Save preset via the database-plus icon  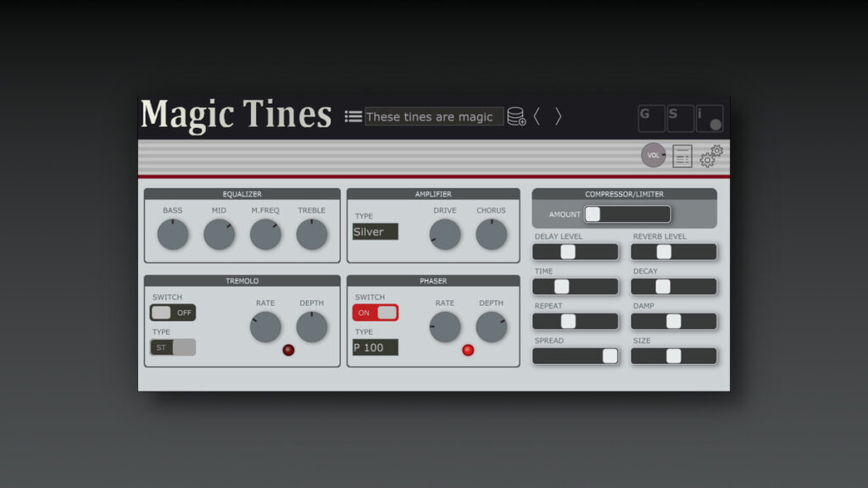pyautogui.click(x=518, y=116)
